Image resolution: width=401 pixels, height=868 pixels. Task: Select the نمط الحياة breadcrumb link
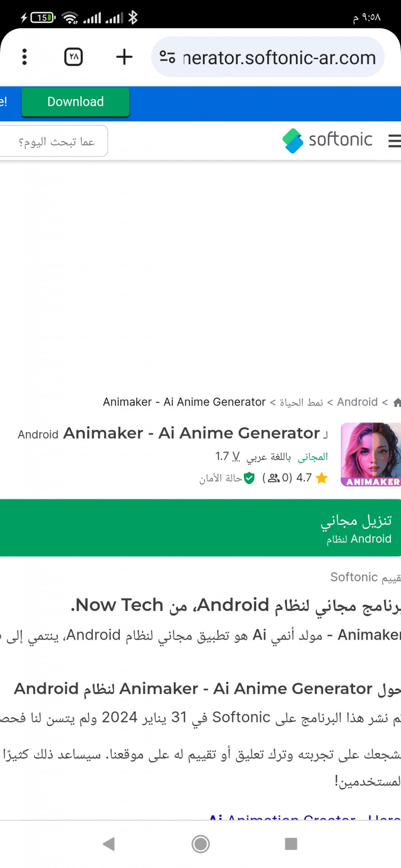[x=301, y=402]
